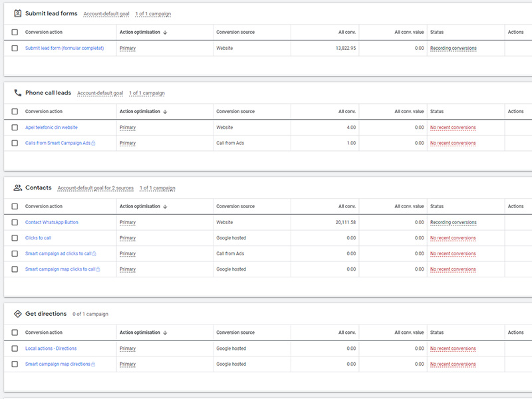
Task: Click Account-default goal label for Phone call leads
Action: click(x=100, y=93)
